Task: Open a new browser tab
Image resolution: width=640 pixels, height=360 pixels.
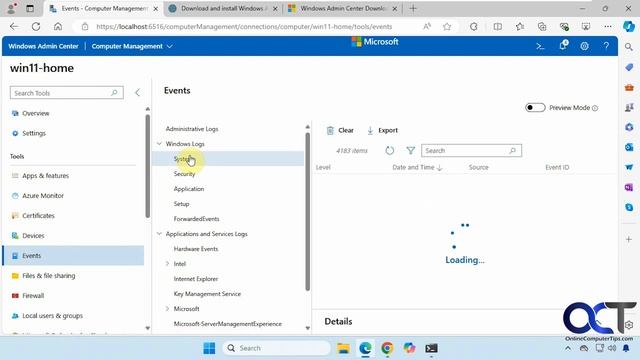Action: tap(413, 8)
